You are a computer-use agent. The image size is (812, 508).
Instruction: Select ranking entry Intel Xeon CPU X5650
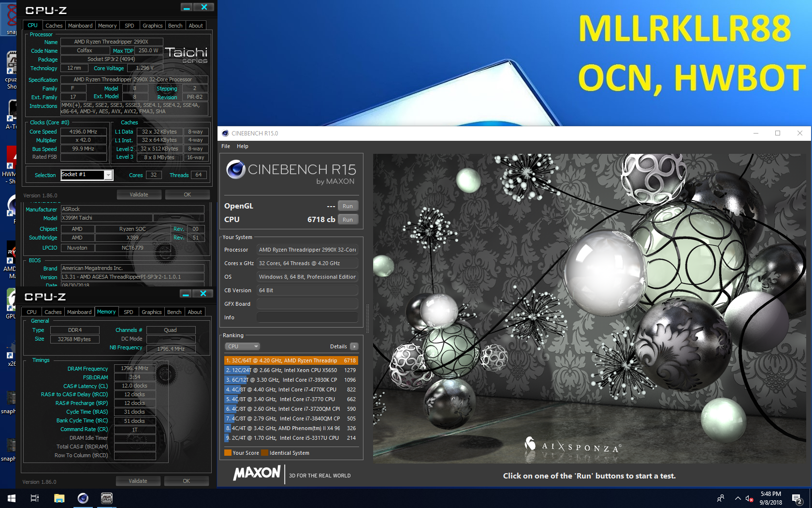coord(291,370)
